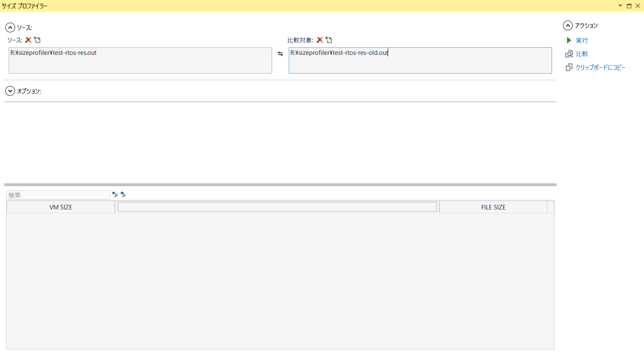Expand the オプション section

(x=10, y=91)
